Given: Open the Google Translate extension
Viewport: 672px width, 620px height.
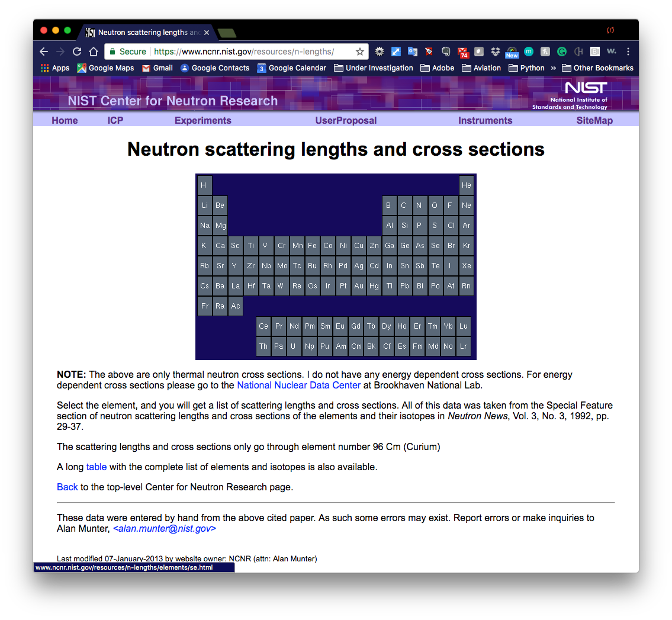Looking at the screenshot, I should point(413,52).
